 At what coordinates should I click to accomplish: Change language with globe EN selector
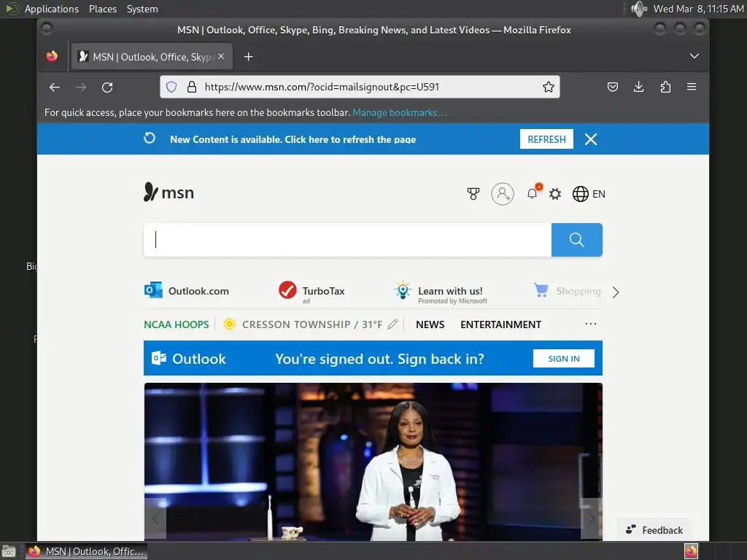[x=589, y=194]
